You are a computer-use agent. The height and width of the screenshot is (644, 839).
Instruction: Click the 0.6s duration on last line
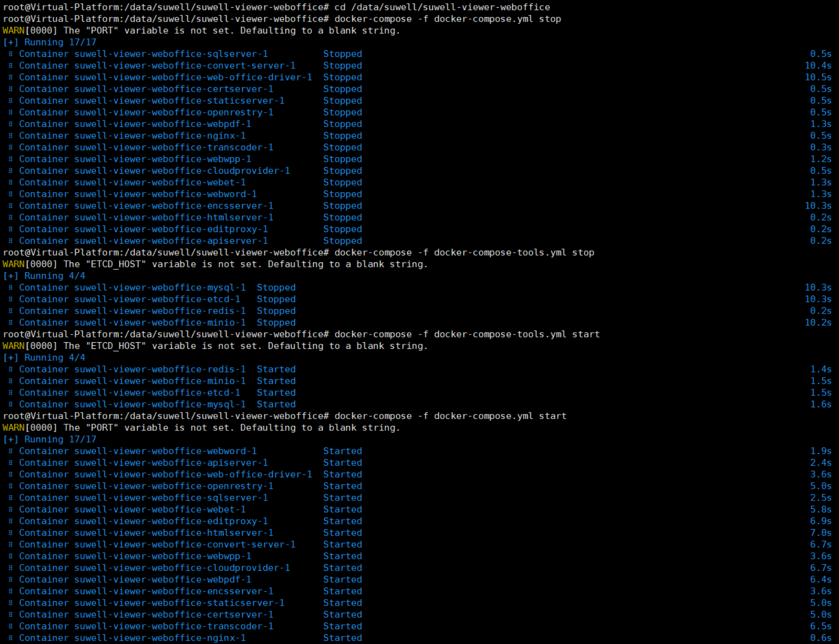click(821, 638)
